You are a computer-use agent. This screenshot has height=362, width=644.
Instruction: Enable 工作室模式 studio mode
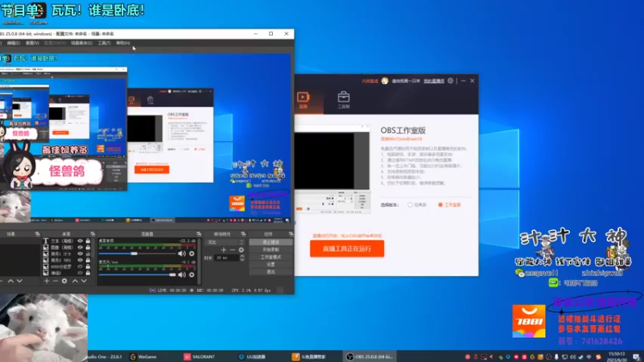270,257
